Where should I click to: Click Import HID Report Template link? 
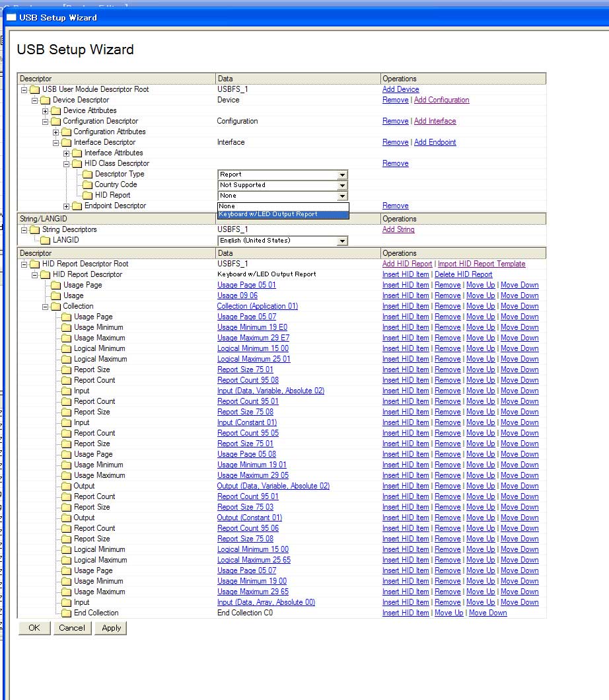[482, 264]
